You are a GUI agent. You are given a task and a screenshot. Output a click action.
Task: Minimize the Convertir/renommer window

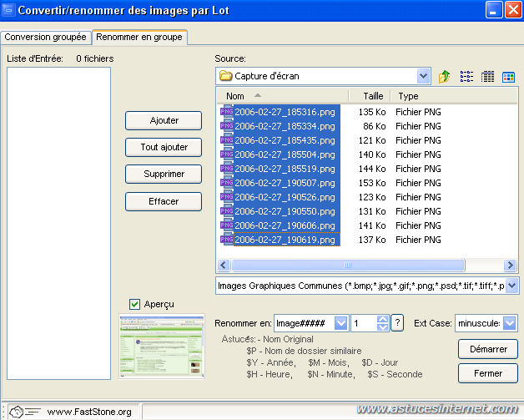coord(494,10)
